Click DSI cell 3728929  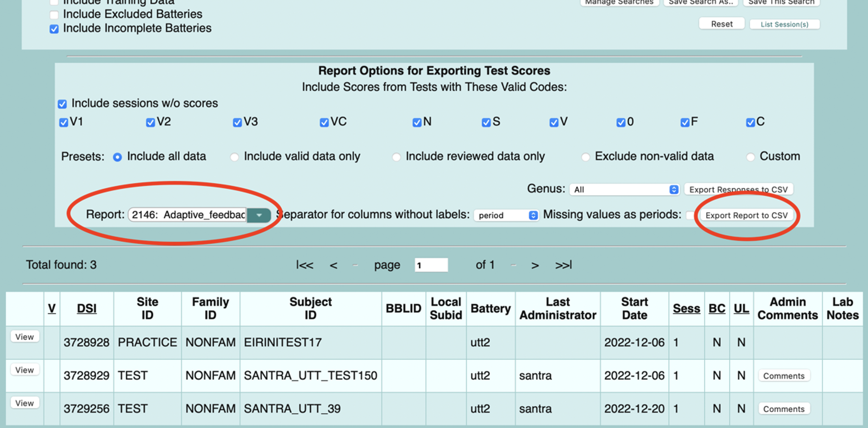tap(87, 375)
